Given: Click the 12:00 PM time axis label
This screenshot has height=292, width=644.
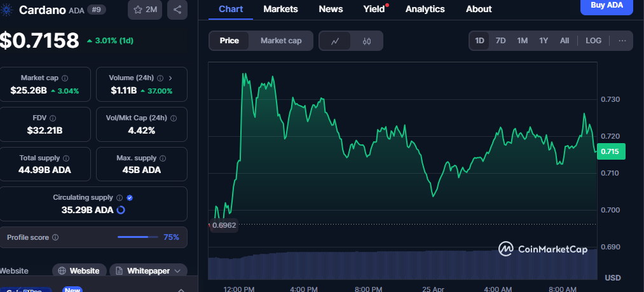Looking at the screenshot, I should pos(239,288).
